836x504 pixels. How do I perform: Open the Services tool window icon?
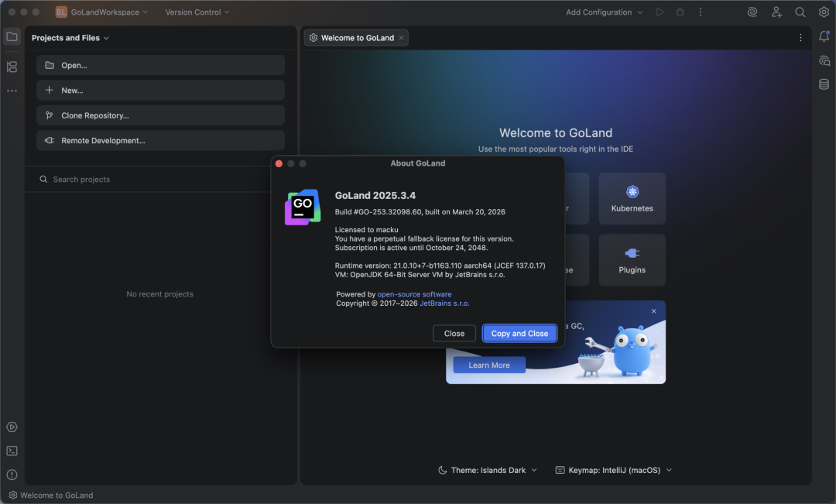(12, 427)
